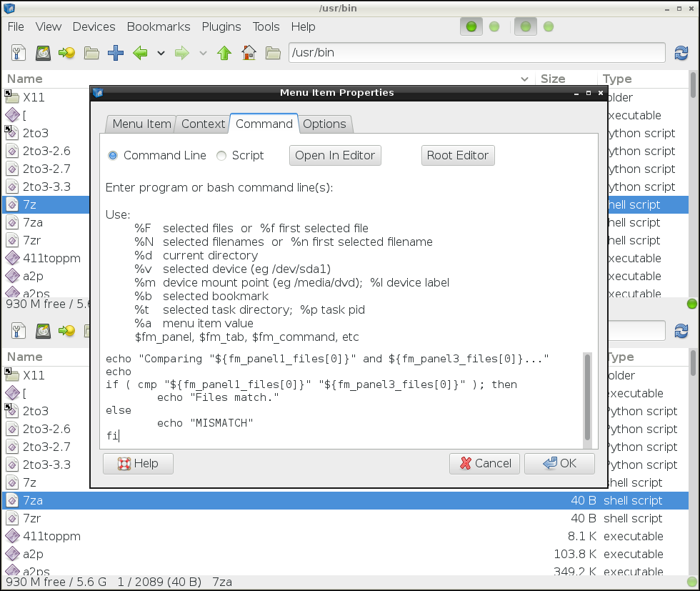Select the Script radio button
This screenshot has height=591, width=700.
(x=221, y=156)
